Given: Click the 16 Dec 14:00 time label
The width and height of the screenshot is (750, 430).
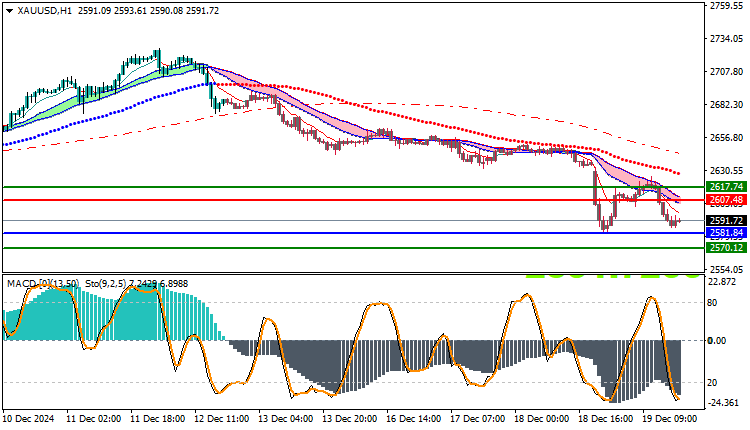Looking at the screenshot, I should 414,419.
